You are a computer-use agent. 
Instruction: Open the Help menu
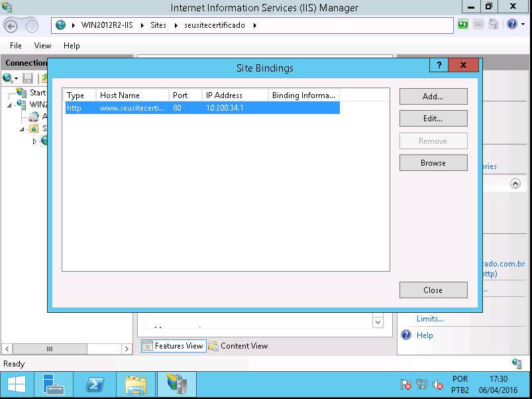(x=72, y=46)
